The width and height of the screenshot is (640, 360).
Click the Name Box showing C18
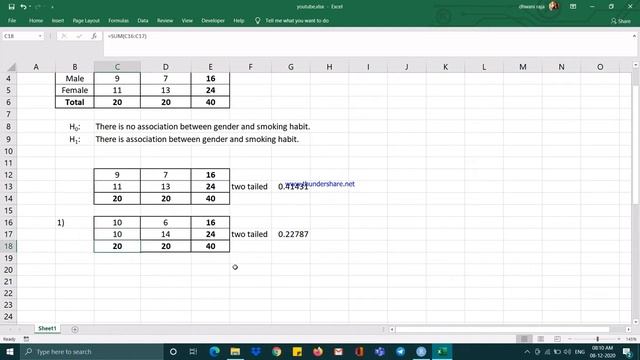pos(20,36)
